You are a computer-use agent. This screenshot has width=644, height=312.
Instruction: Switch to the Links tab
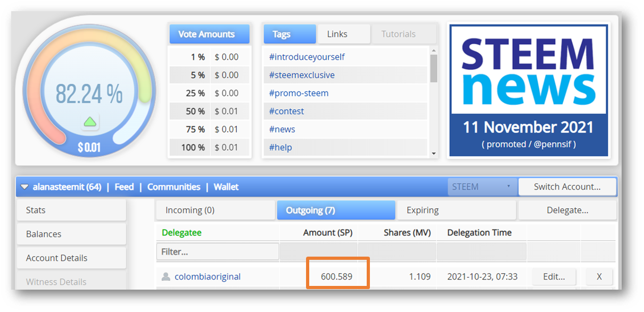[x=344, y=34]
